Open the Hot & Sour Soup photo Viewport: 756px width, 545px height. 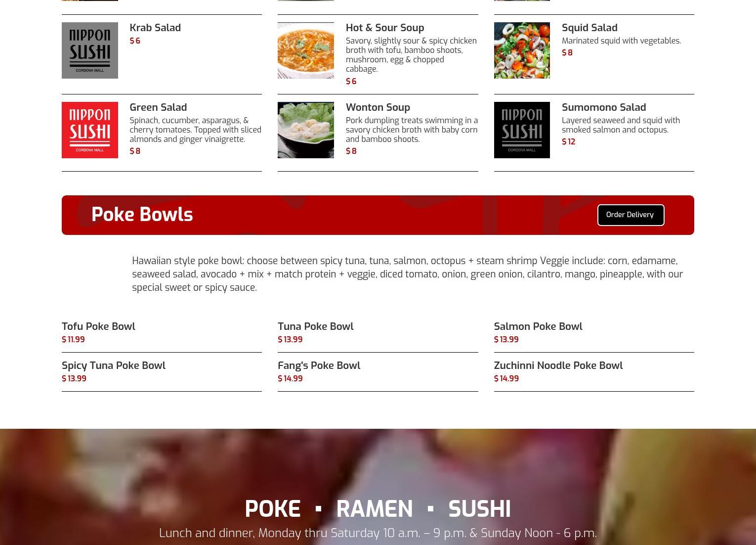[306, 50]
